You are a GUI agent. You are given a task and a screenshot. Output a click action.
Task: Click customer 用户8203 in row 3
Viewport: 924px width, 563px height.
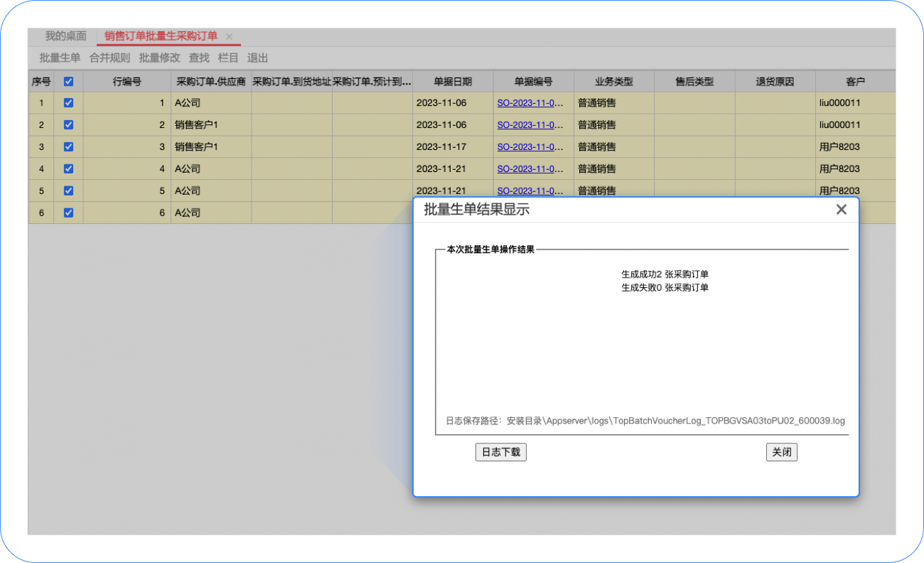click(839, 147)
